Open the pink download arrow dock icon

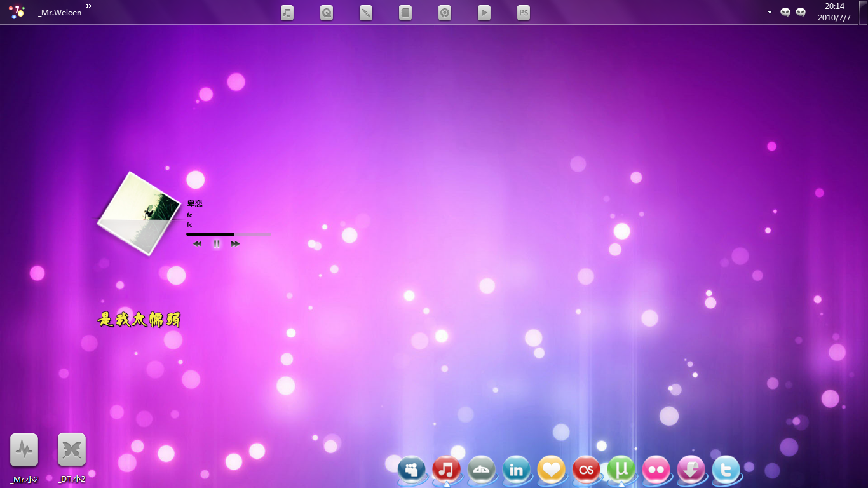tap(691, 470)
